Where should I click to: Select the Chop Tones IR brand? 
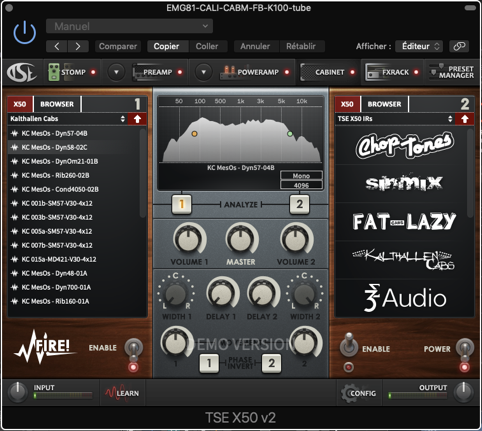[405, 145]
